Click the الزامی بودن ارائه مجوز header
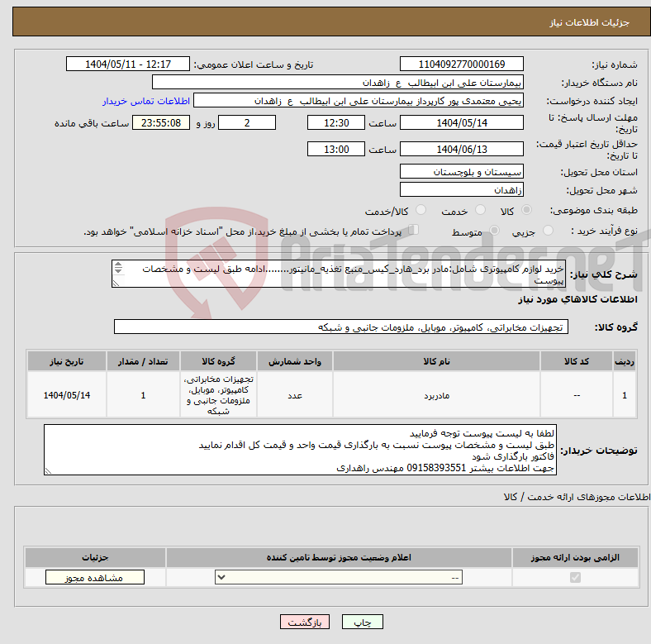 [575, 557]
